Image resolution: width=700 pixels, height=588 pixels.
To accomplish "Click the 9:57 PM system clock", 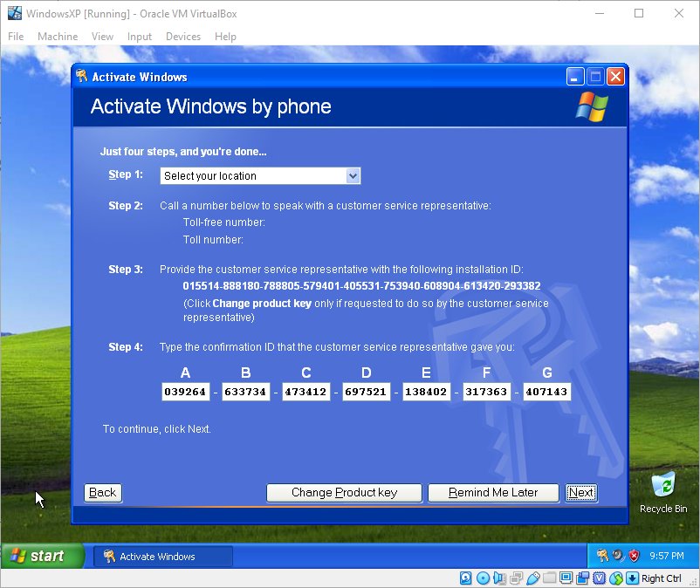I will (x=667, y=556).
